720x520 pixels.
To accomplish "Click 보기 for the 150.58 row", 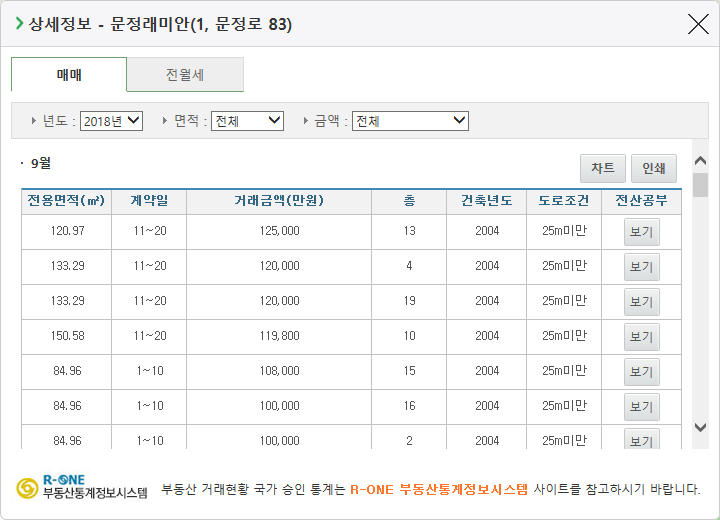I will pyautogui.click(x=641, y=336).
